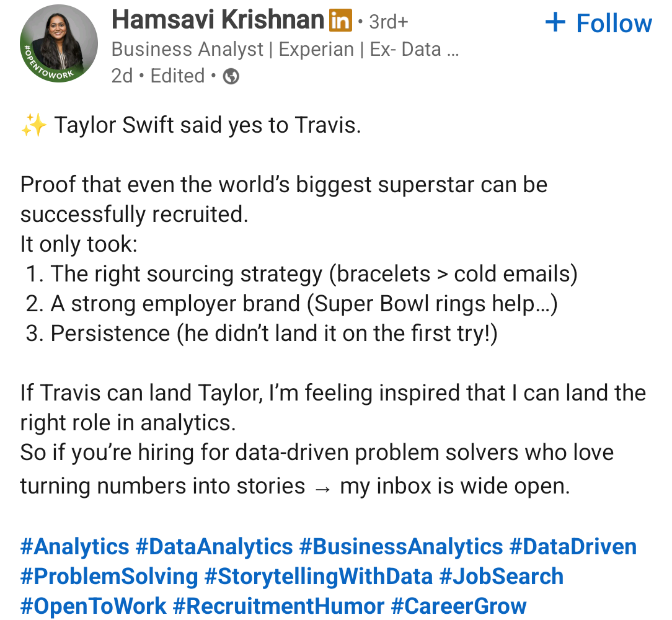Open the #DataDriven hashtag
The height and width of the screenshot is (620, 672).
point(573,547)
